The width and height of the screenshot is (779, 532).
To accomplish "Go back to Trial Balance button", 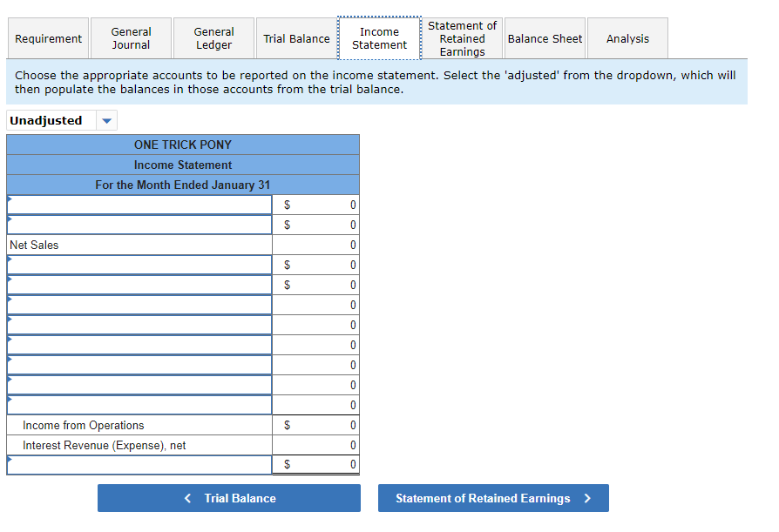I will click(x=229, y=498).
